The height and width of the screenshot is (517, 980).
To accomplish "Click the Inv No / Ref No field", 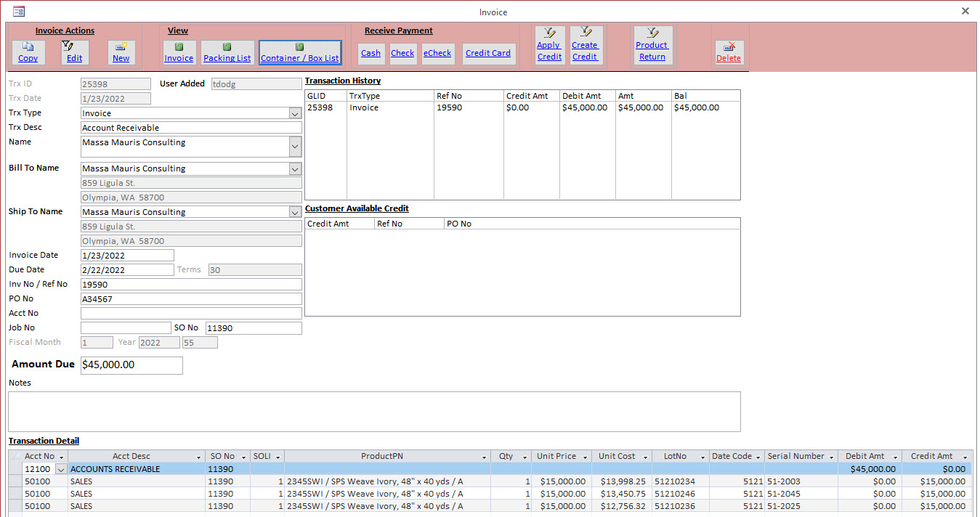I will pos(191,285).
